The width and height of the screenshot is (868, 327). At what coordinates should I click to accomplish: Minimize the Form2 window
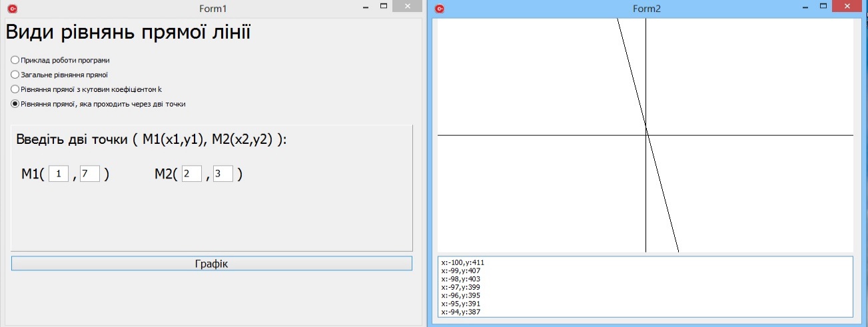pos(805,7)
